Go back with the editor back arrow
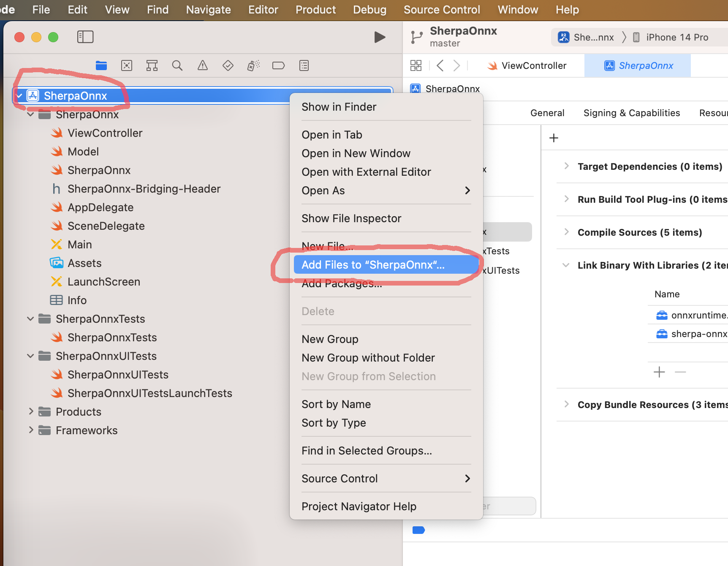728x566 pixels. [440, 65]
